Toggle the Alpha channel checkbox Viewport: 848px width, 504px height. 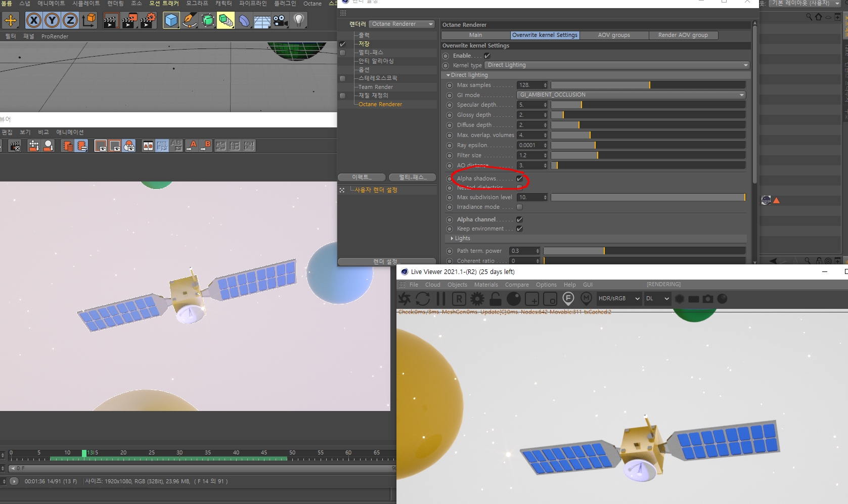pos(519,219)
